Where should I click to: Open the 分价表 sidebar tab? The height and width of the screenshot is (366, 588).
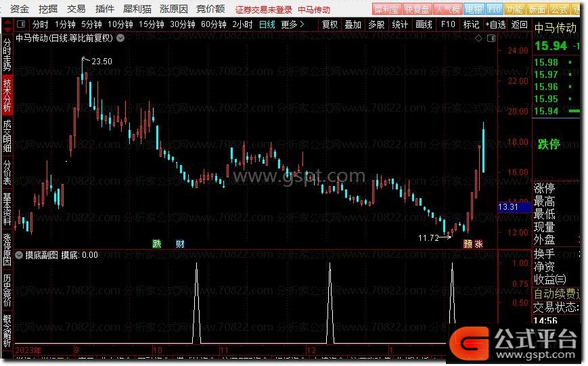point(7,173)
